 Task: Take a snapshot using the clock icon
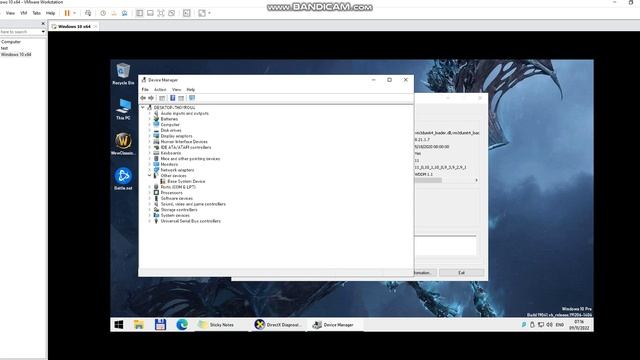(x=103, y=13)
